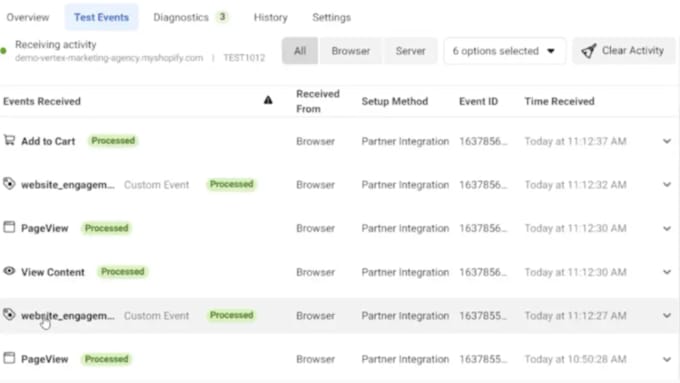Image resolution: width=680 pixels, height=383 pixels.
Task: Click Today at 11:12:32 AM timestamp
Action: click(575, 185)
